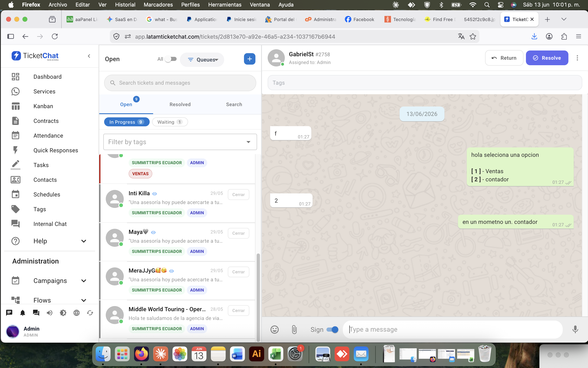Open the Tasks pencil icon
Viewport: 588px width, 368px height.
pos(15,165)
